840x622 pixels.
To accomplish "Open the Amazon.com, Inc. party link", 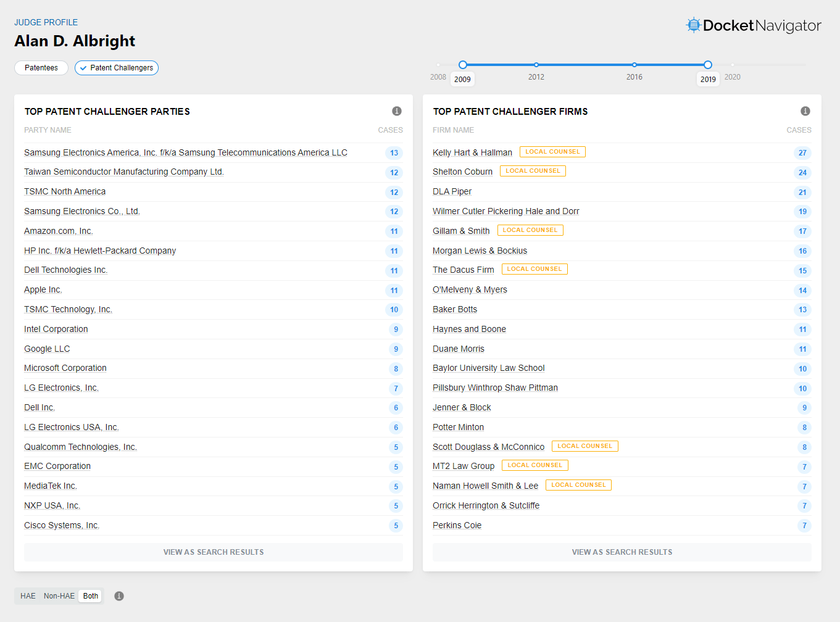I will pos(59,231).
